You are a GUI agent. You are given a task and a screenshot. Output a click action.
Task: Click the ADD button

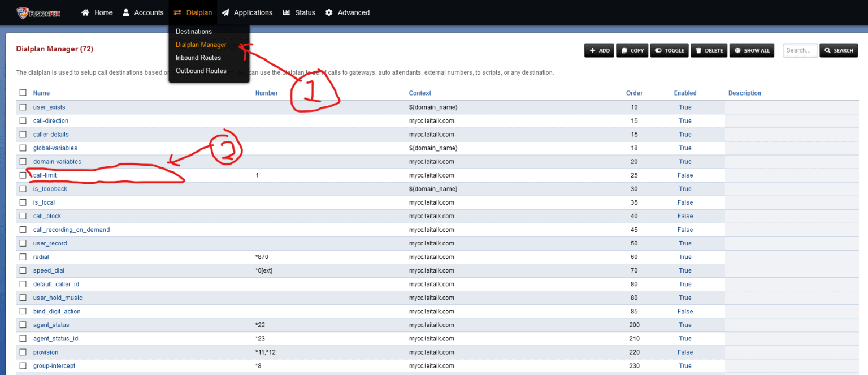tap(600, 50)
